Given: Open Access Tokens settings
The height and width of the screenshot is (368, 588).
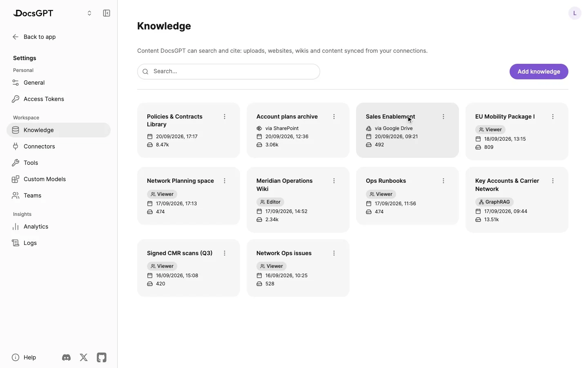Looking at the screenshot, I should click(58, 99).
